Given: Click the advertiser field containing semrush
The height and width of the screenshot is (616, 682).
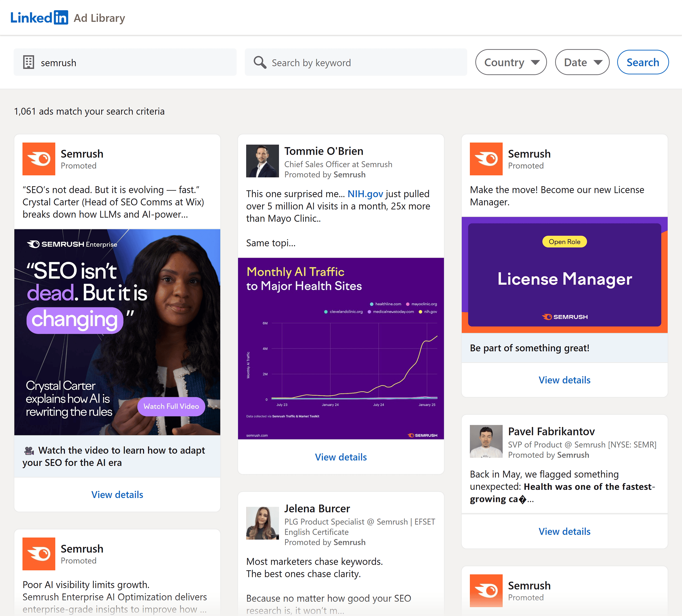Looking at the screenshot, I should (125, 62).
